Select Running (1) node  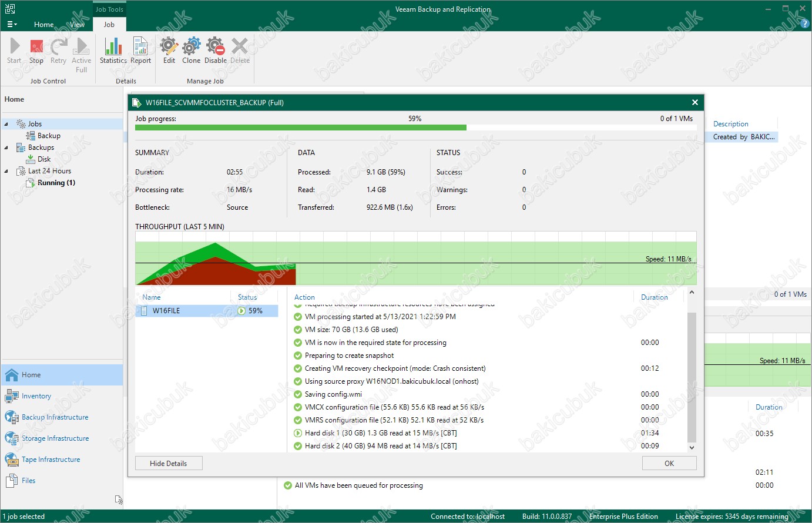pyautogui.click(x=56, y=183)
